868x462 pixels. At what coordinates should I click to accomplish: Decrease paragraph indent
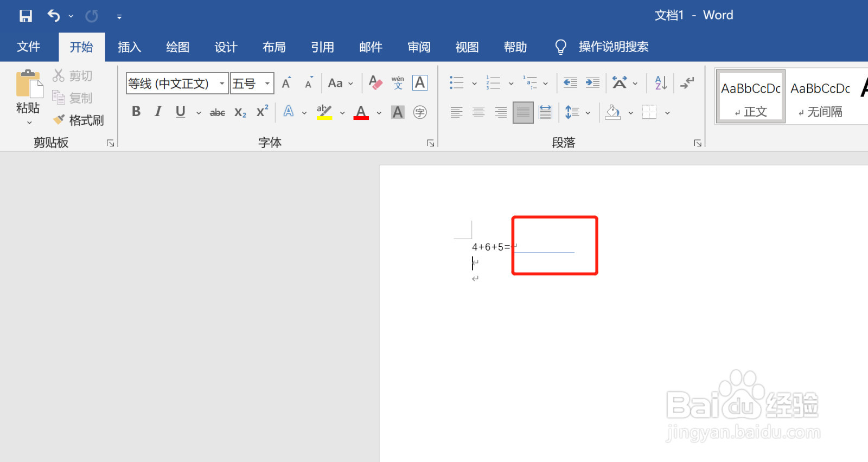point(570,83)
